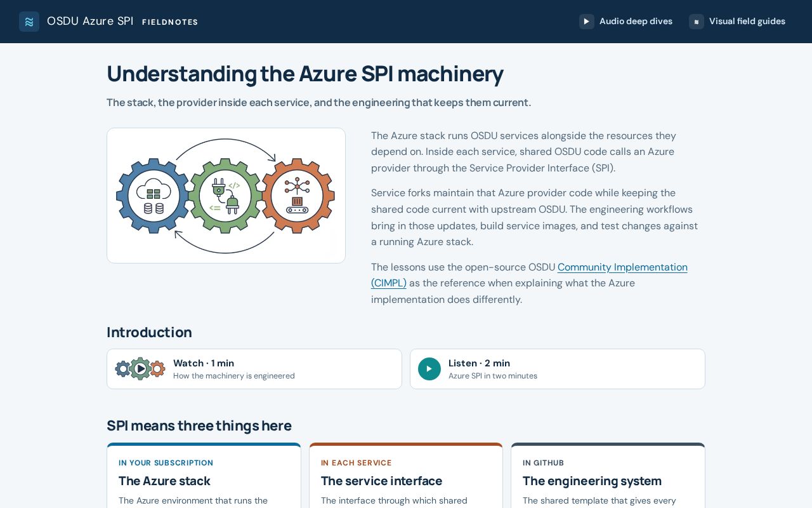Click the OSDU Azure SPI site title
Screen dimensions: 812x508
(90, 22)
